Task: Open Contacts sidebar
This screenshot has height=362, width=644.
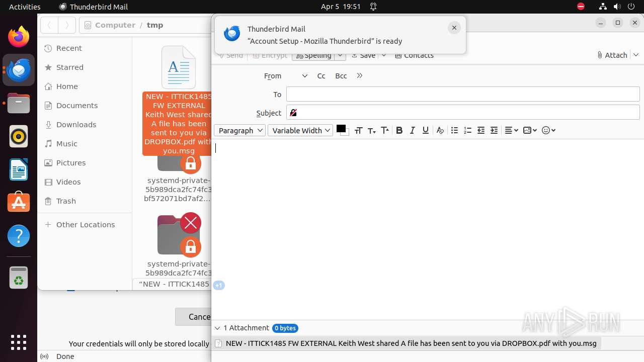Action: (x=414, y=55)
